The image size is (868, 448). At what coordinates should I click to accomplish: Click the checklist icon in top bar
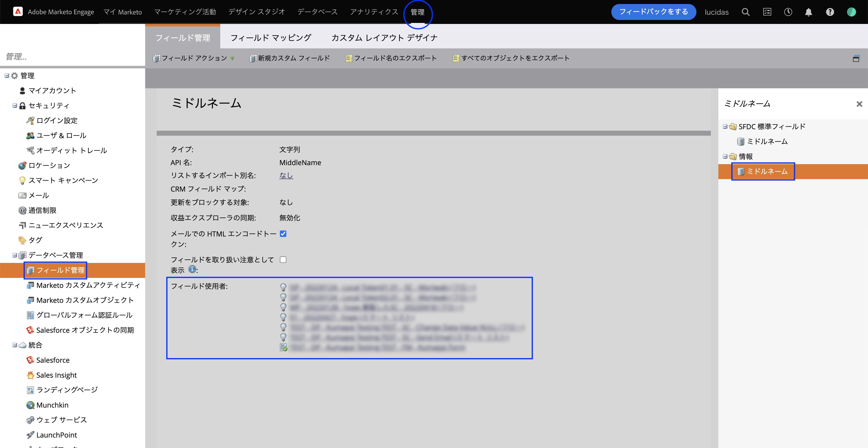tap(767, 12)
